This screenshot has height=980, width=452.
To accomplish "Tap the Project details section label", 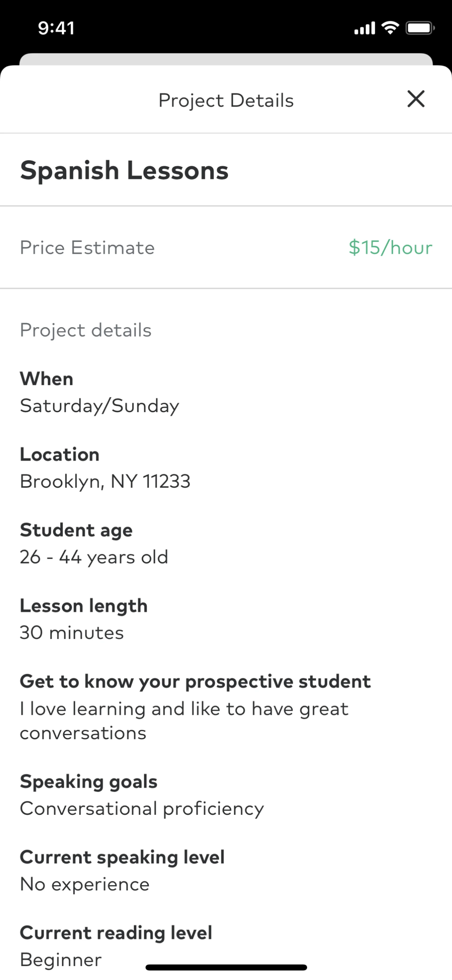I will point(86,330).
